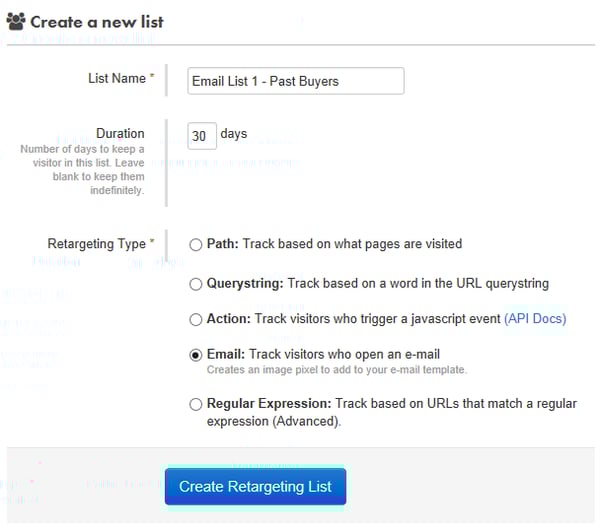Click the Create a new list heading
Viewport: 600px width, 530px height.
pyautogui.click(x=97, y=22)
